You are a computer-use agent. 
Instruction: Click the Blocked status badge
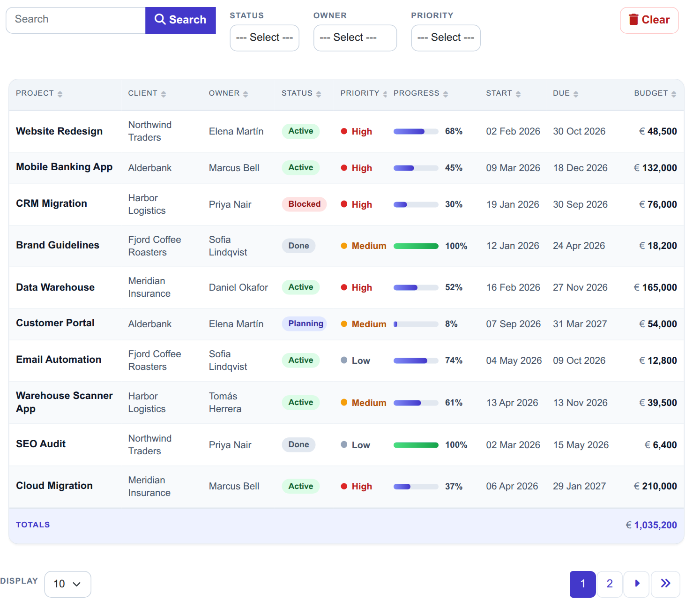click(305, 204)
